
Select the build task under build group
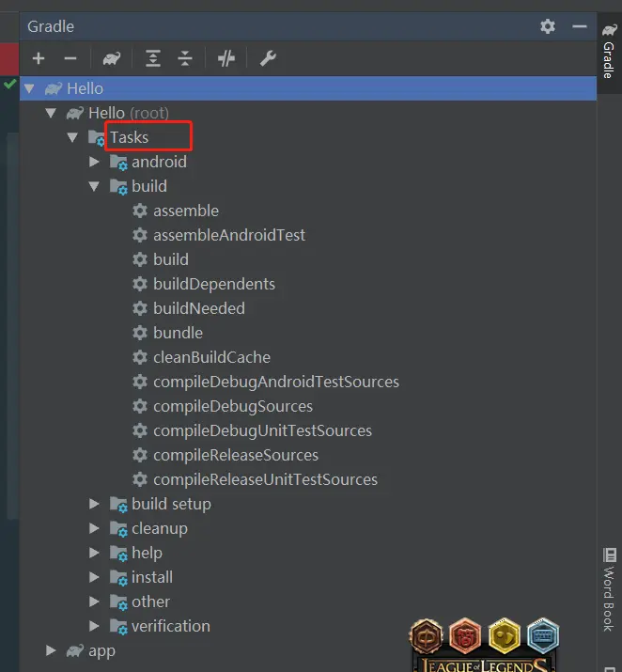pos(171,259)
